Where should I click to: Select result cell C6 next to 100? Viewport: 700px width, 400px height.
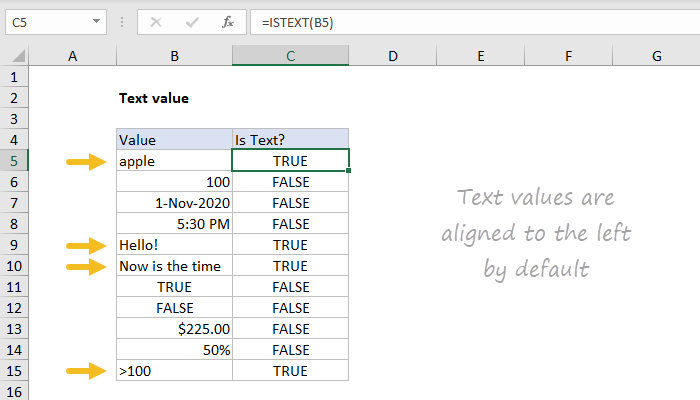click(291, 182)
